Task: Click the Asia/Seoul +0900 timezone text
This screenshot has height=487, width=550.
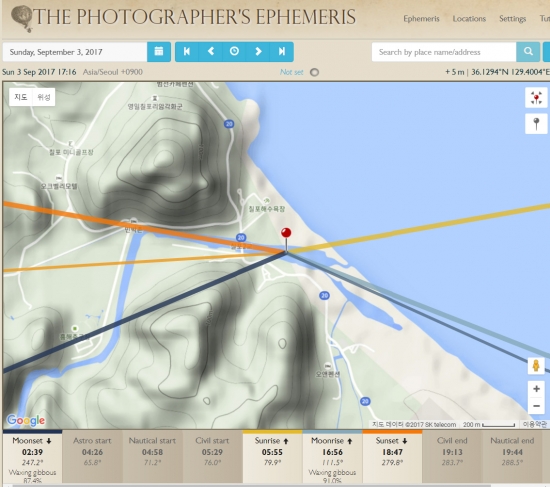Action: click(x=113, y=72)
